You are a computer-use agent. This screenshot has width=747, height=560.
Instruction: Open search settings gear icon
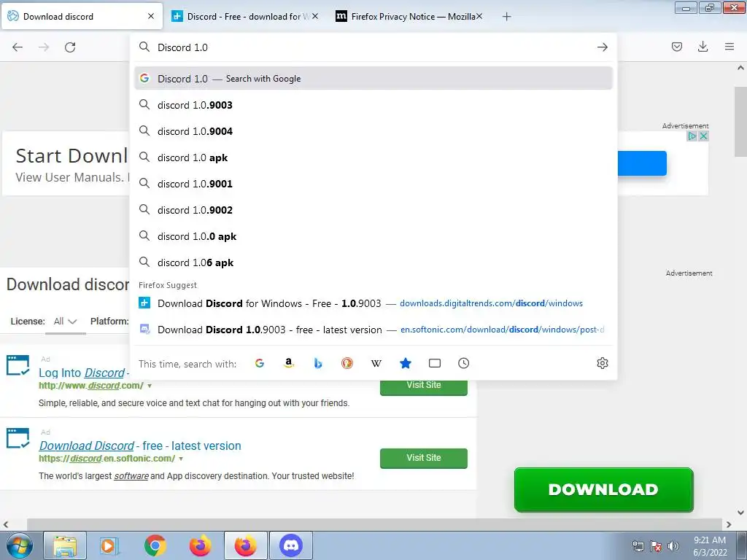(x=602, y=363)
